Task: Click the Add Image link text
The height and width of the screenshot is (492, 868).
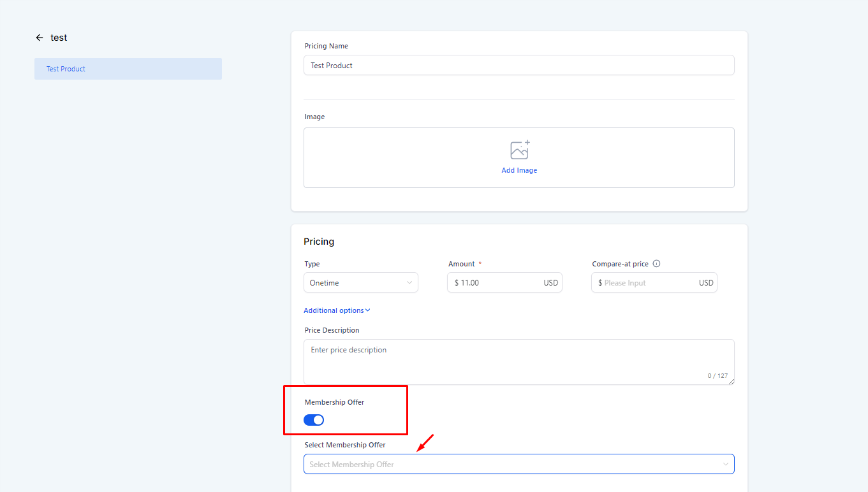Action: [519, 171]
